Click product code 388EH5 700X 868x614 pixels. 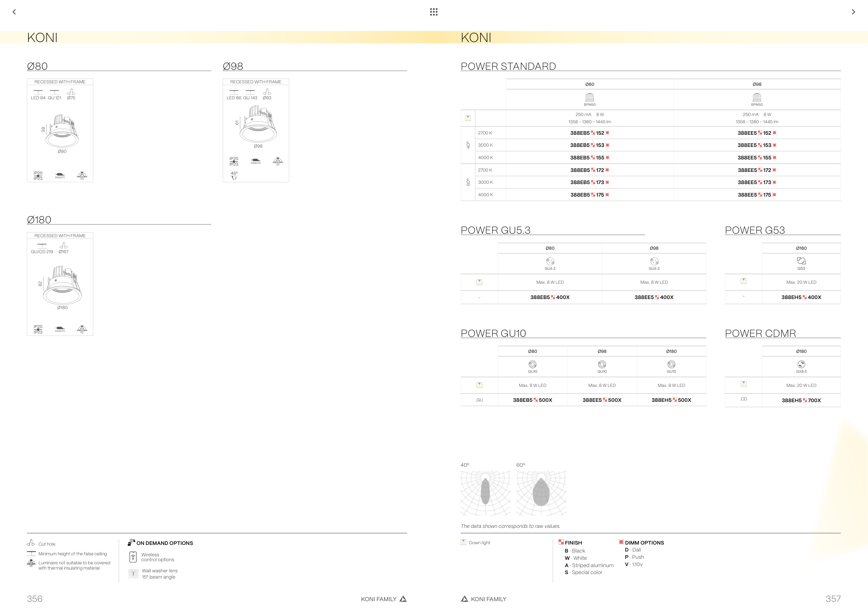[801, 400]
